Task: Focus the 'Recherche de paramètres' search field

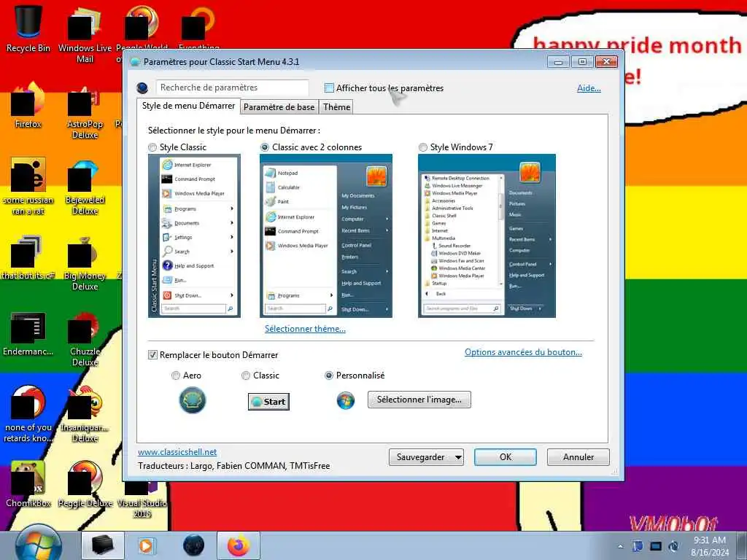Action: coord(232,87)
